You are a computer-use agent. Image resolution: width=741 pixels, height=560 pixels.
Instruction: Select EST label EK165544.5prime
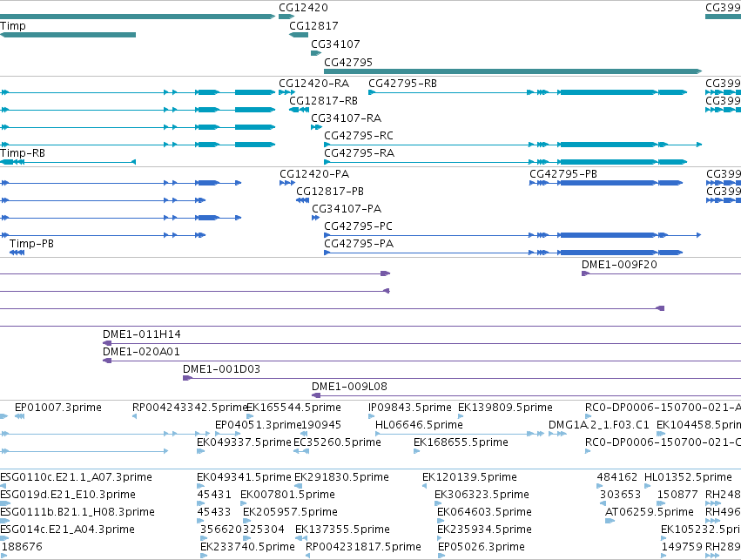coord(294,408)
